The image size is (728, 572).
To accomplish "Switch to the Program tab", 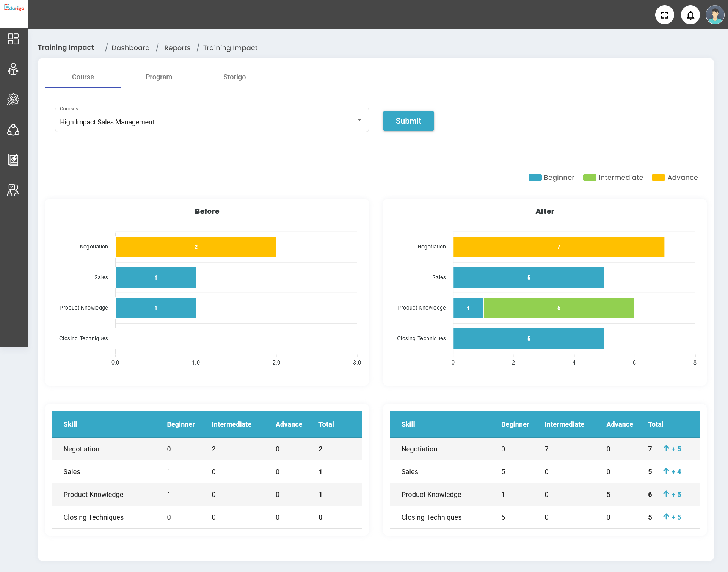I will click(158, 77).
